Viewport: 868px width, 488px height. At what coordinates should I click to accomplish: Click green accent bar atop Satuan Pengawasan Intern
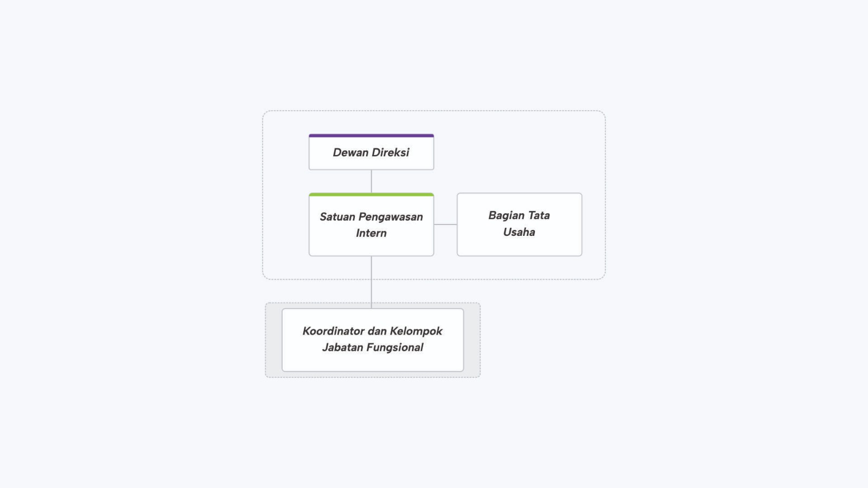coord(371,194)
